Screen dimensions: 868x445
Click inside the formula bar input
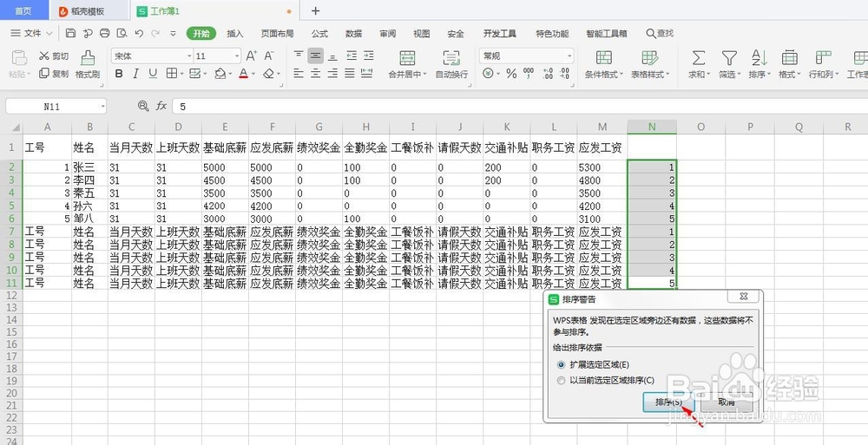tap(520, 107)
